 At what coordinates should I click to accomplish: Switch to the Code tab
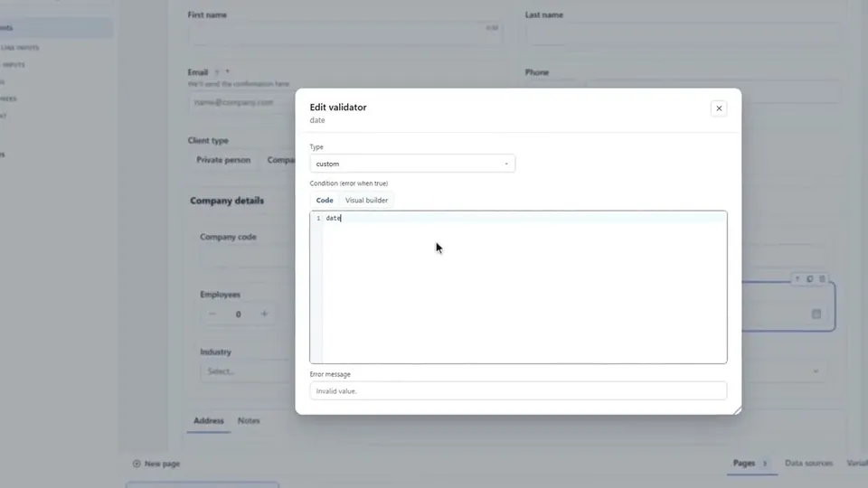tap(325, 201)
